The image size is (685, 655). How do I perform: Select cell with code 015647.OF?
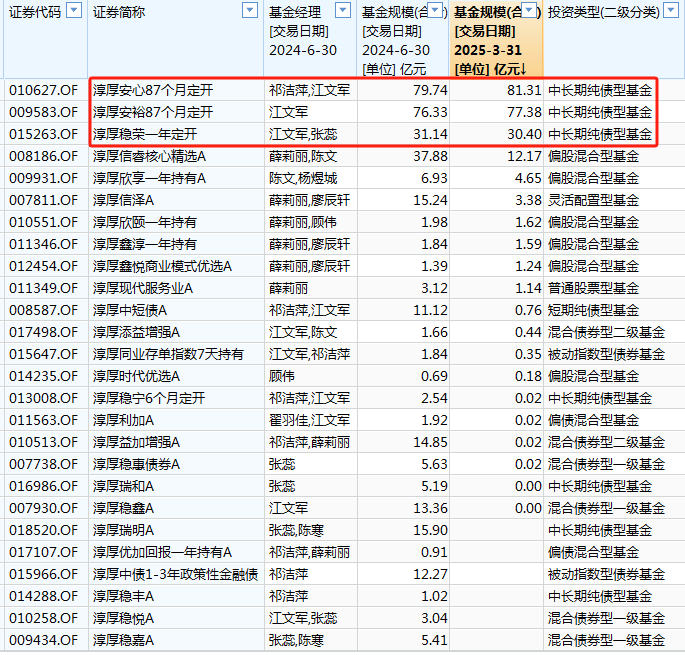tap(46, 354)
